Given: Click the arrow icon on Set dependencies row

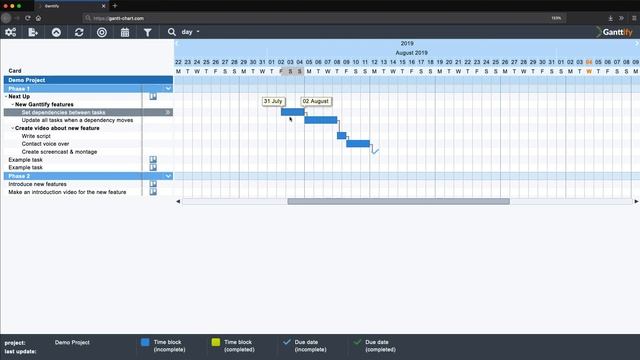Looking at the screenshot, I should [168, 112].
